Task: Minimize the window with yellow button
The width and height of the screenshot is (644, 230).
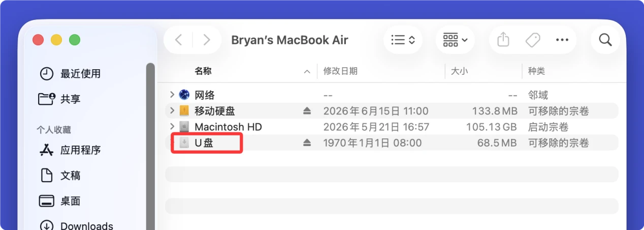Action: tap(56, 40)
